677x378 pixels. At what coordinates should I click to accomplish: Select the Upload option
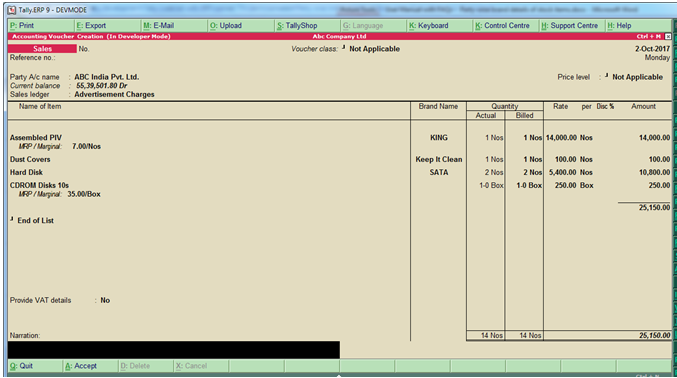tap(241, 25)
